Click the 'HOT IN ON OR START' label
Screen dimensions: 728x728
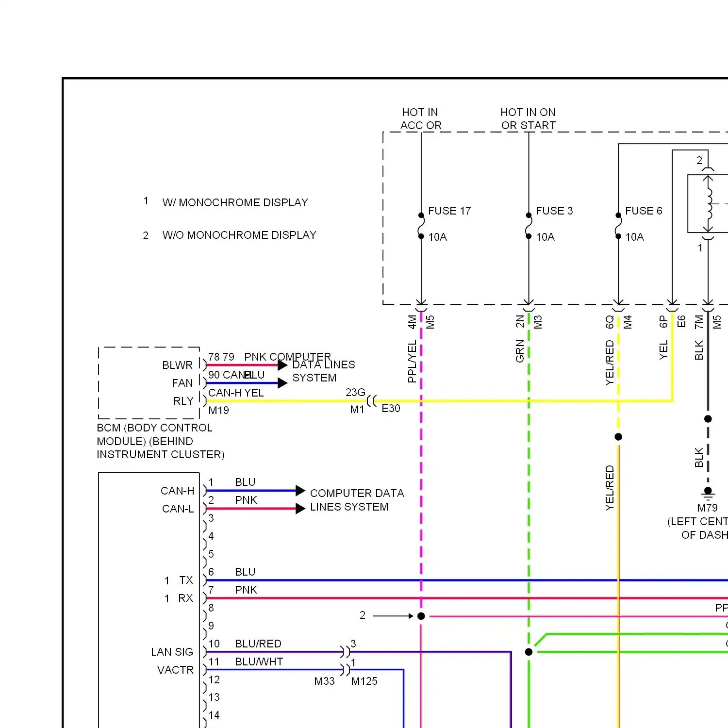pos(529,119)
